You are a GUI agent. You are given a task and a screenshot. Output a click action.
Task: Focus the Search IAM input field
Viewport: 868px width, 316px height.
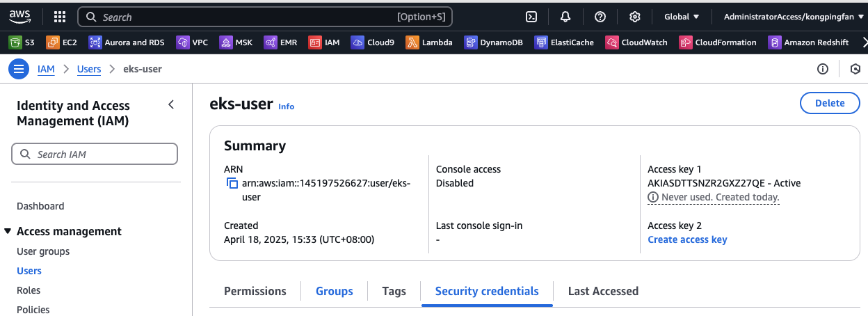coord(95,154)
